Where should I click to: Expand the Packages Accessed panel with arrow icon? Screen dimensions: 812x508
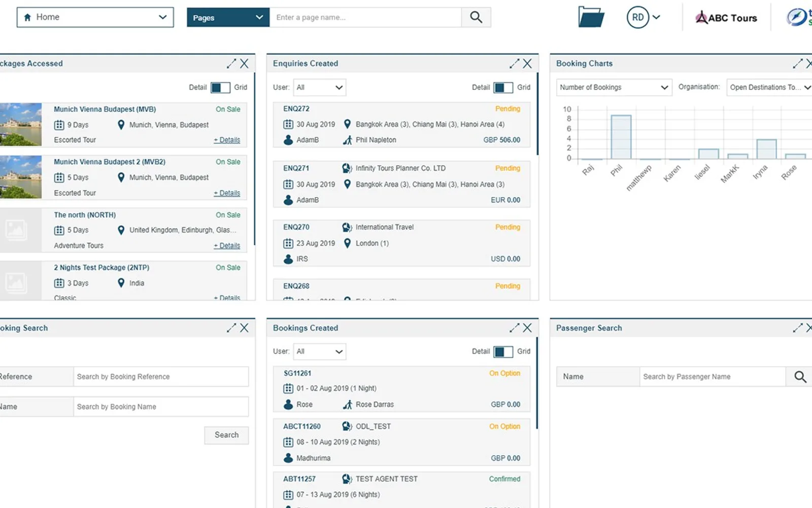click(x=231, y=63)
